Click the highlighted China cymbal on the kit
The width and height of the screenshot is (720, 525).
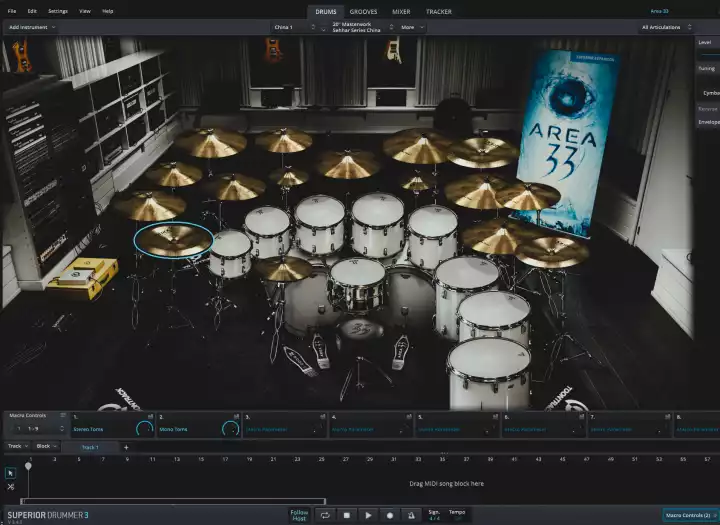[x=174, y=239]
